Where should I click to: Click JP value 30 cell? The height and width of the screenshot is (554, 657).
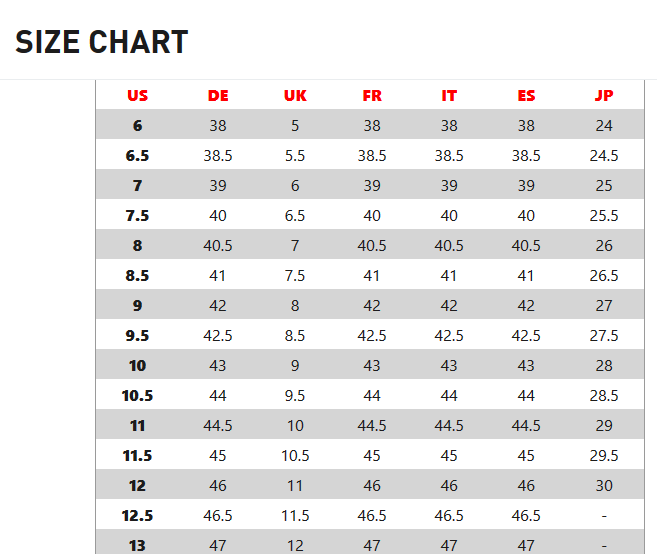604,485
